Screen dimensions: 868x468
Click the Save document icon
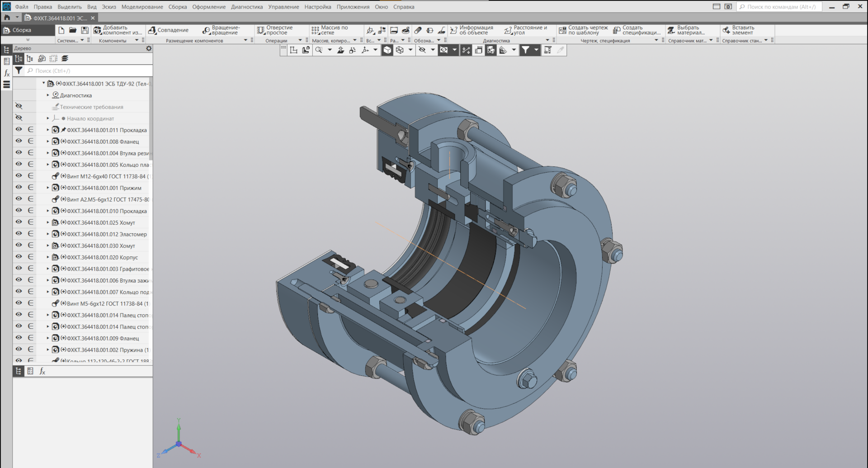85,30
